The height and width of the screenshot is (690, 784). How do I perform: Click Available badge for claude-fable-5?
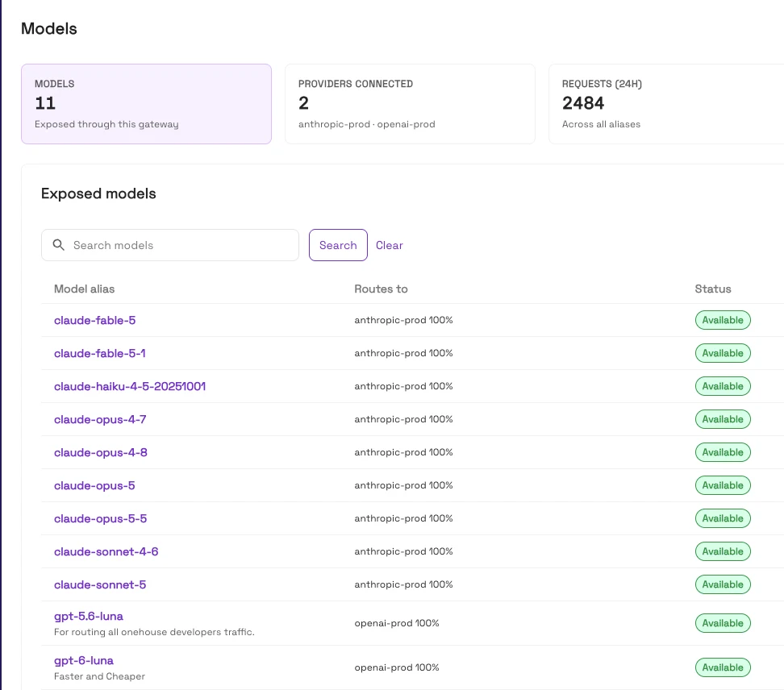click(723, 320)
